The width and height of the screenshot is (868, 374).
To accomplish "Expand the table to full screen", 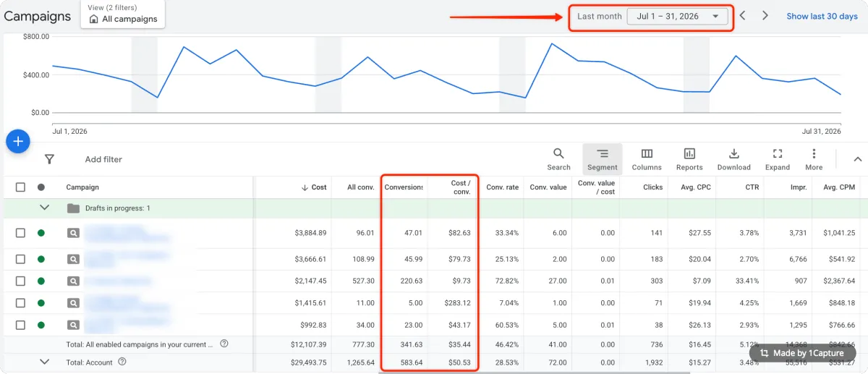I will pos(778,159).
